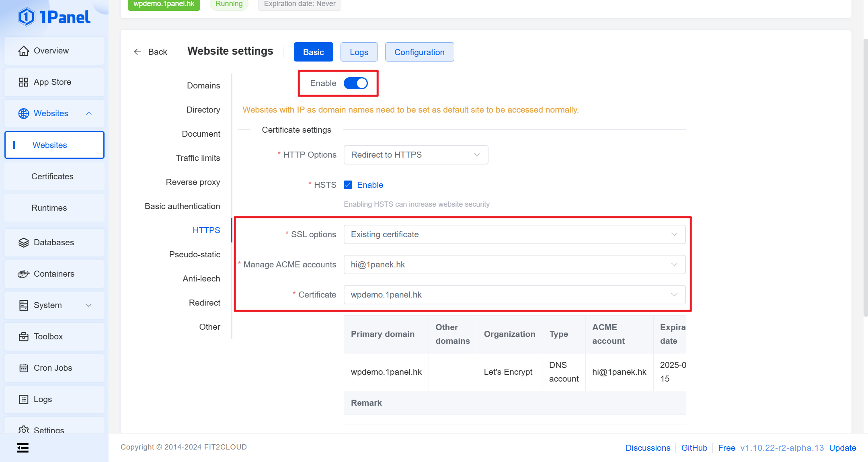Collapse sidebar with hamburger icon
This screenshot has width=868, height=462.
coord(23,448)
